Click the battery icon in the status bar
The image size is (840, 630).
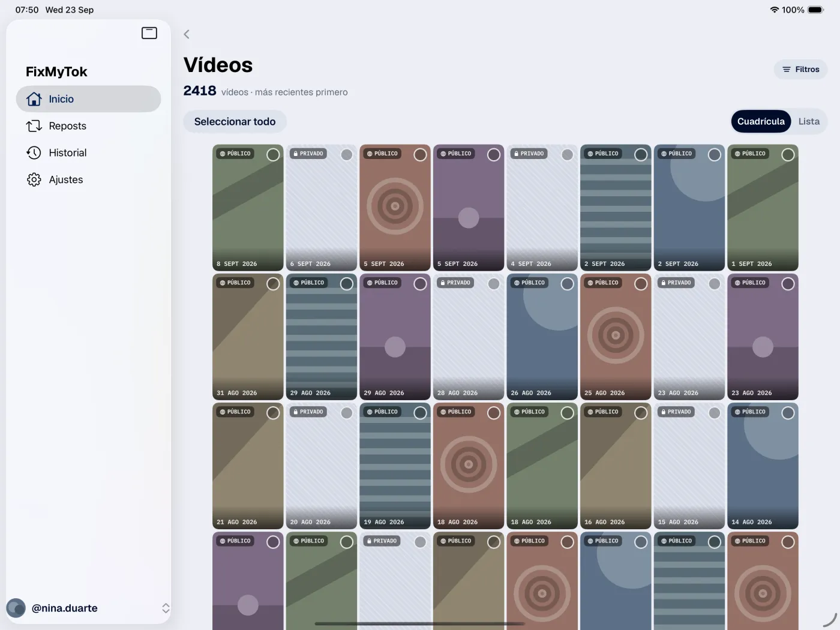point(816,10)
